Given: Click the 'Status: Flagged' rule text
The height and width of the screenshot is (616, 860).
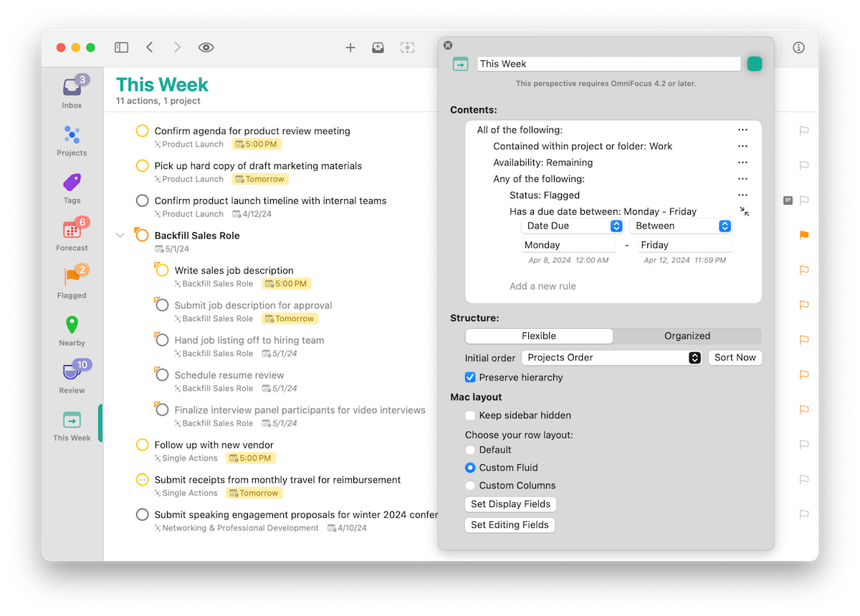Looking at the screenshot, I should 545,195.
